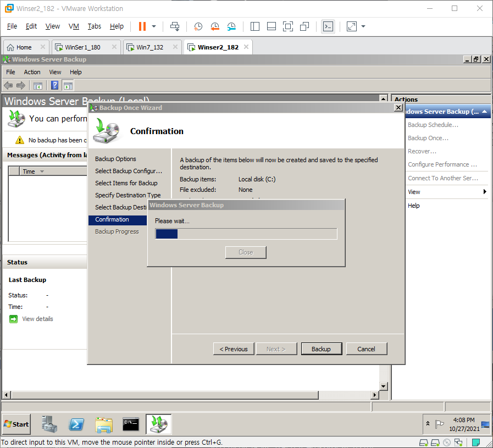Open the VMware File menu
Viewport: 493px width, 448px height.
point(12,26)
